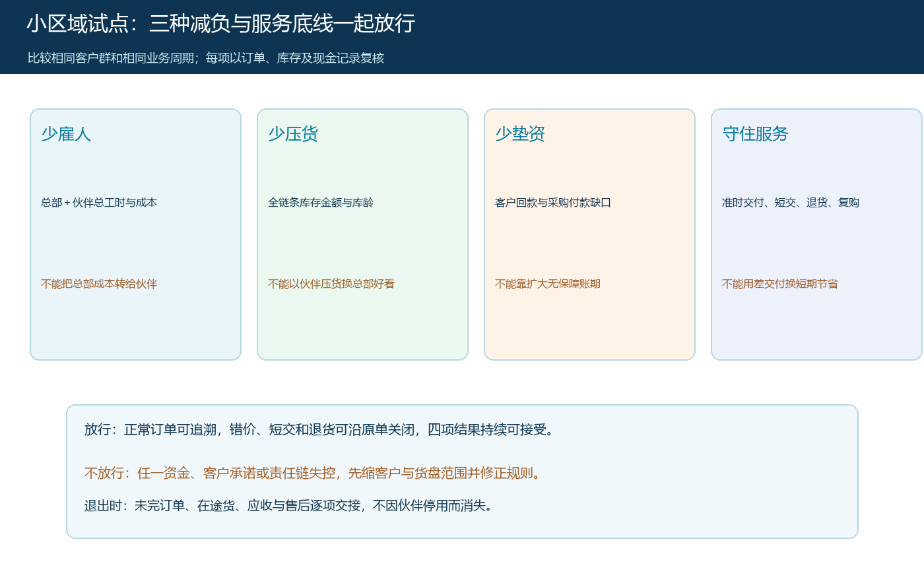This screenshot has width=924, height=568.
Task: Select the text 客户回款与采购付款缺口
Action: [553, 203]
